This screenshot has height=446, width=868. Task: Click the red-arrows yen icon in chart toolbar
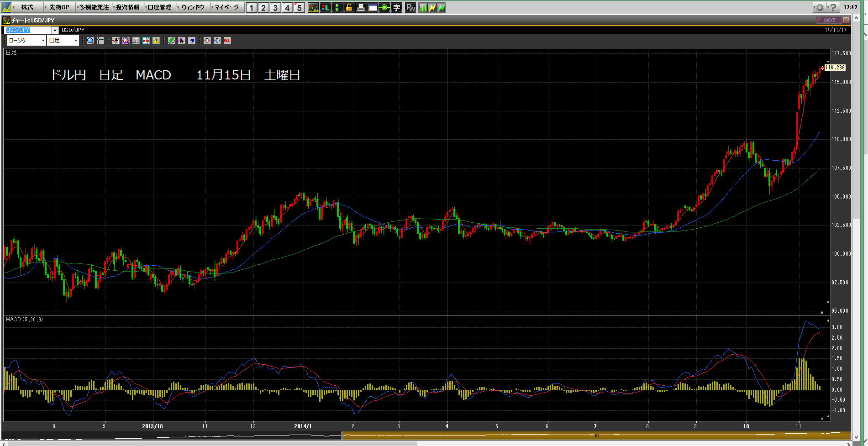click(146, 41)
